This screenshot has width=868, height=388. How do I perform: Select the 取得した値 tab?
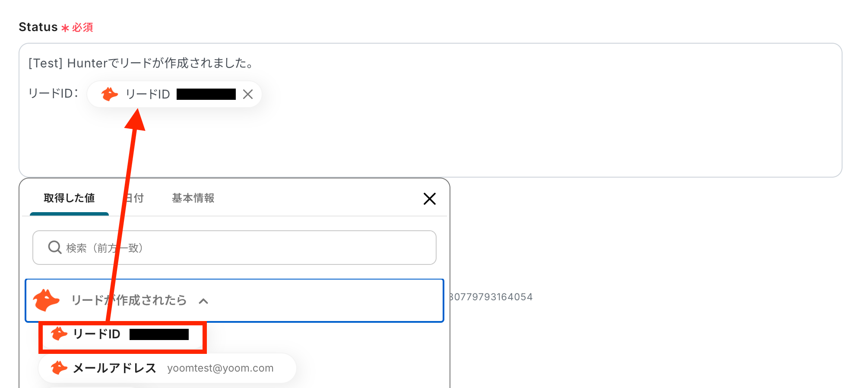(69, 198)
